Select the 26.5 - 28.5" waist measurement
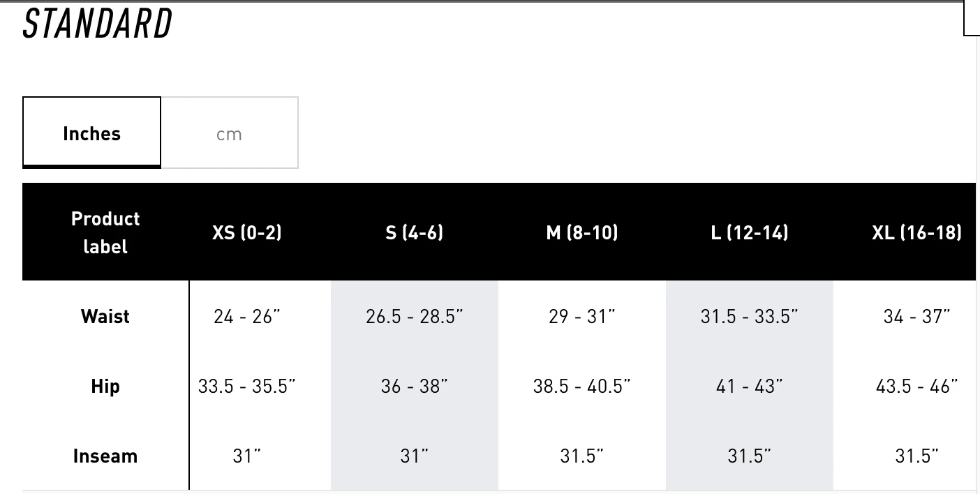 pyautogui.click(x=414, y=316)
